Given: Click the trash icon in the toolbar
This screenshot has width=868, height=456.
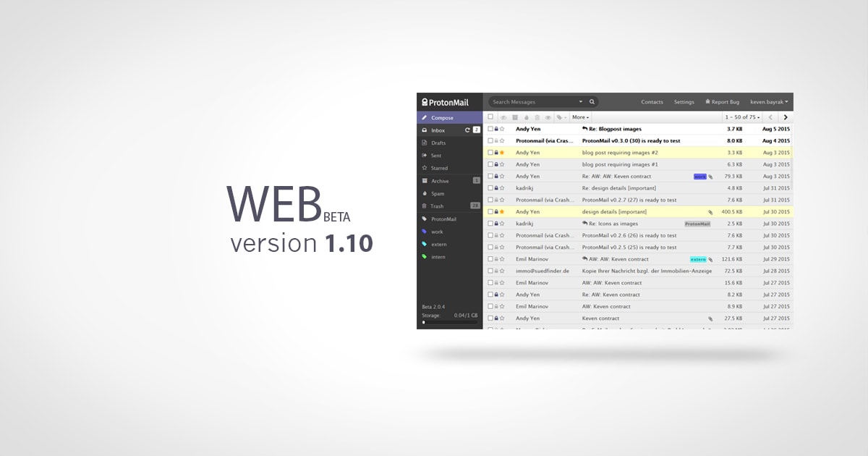Looking at the screenshot, I should coord(537,117).
